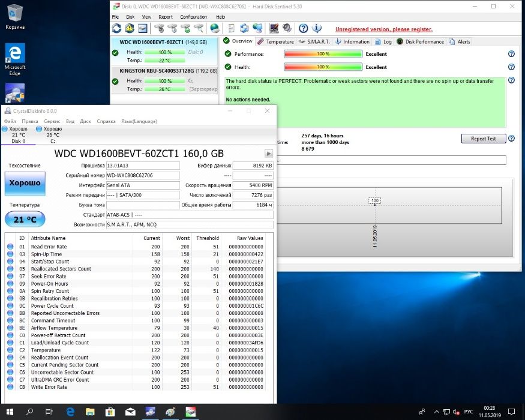
Task: Open the Mail app on the taskbar
Action: point(130,412)
